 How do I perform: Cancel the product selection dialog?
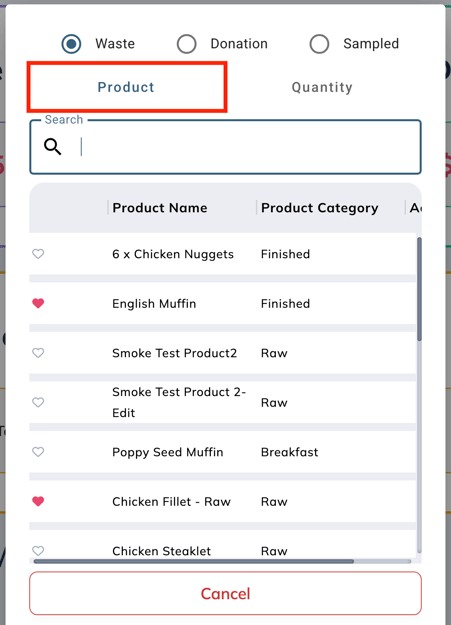point(225,594)
